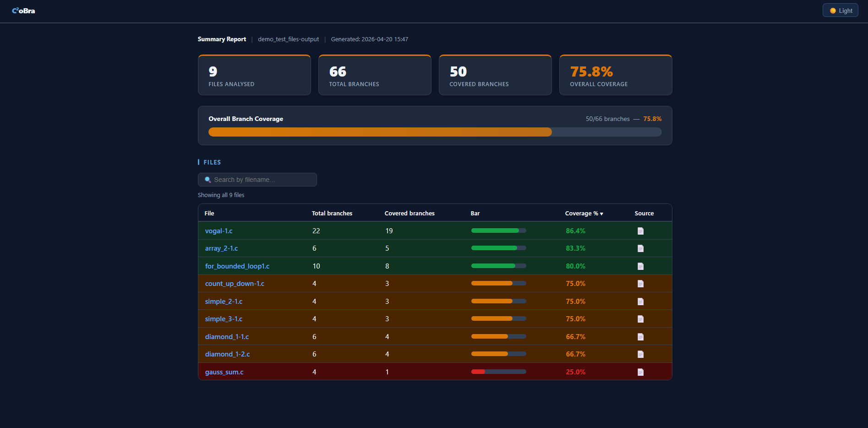The image size is (868, 428).
Task: Open source file icon for vogal-1.c
Action: pyautogui.click(x=640, y=230)
